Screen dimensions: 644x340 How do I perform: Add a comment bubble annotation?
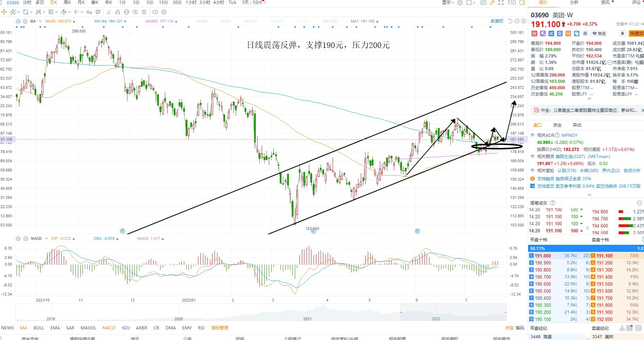click(98, 12)
